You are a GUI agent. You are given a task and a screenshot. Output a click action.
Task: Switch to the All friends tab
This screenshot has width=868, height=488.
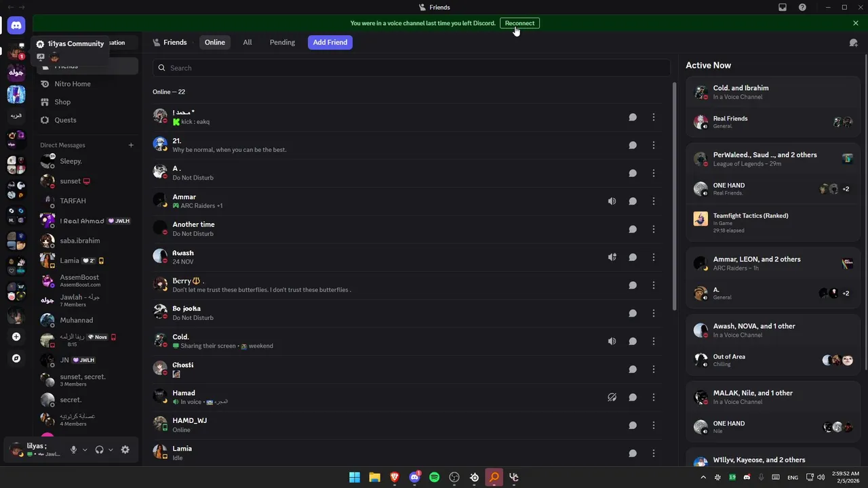(248, 42)
